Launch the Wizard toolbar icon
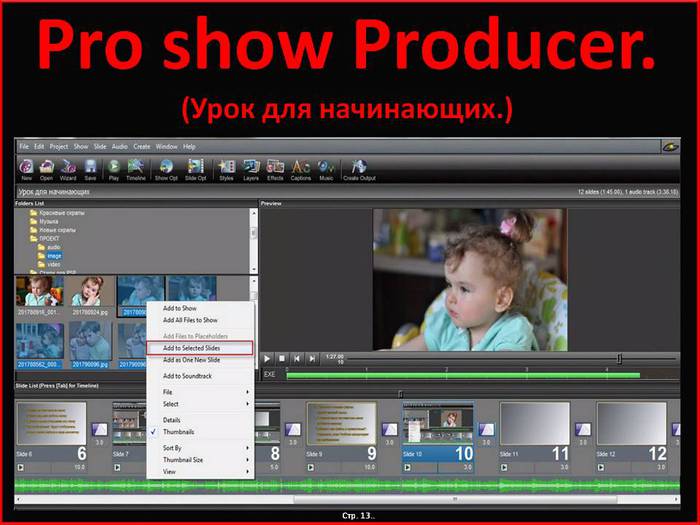The width and height of the screenshot is (700, 525). tap(68, 170)
